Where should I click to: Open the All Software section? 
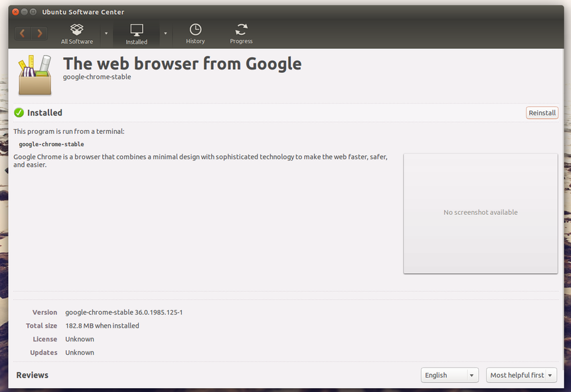click(x=77, y=34)
